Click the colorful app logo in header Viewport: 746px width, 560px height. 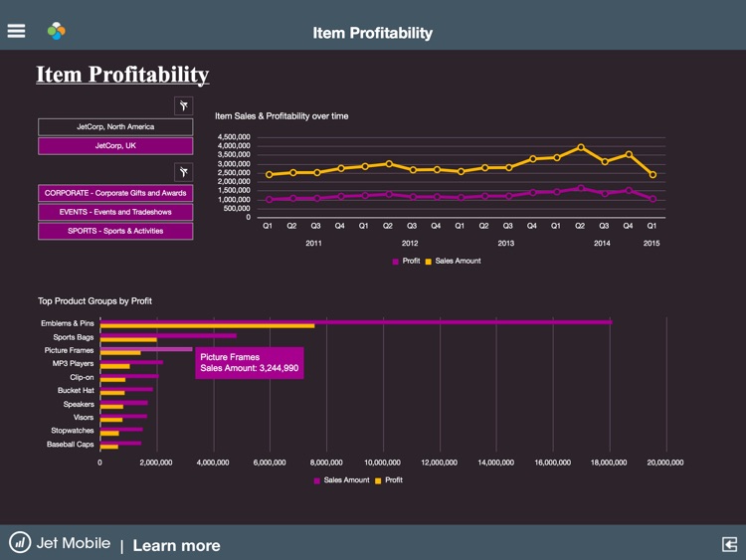[57, 32]
